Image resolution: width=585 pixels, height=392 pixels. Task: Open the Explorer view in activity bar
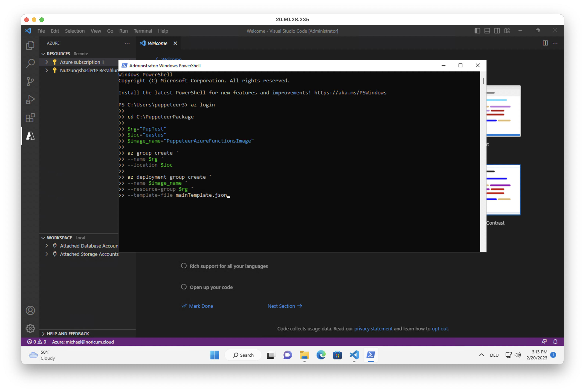pos(30,45)
